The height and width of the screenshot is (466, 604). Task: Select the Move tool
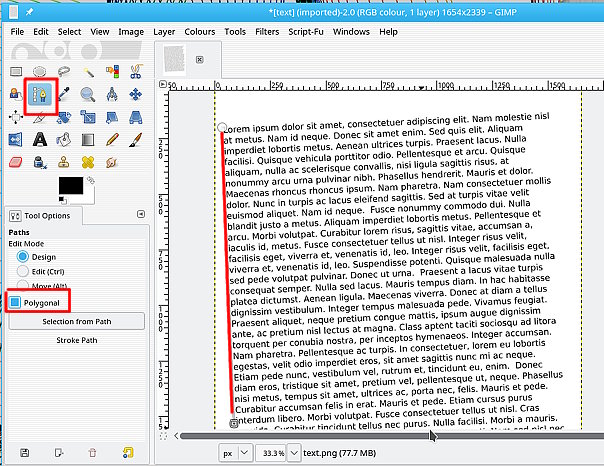tap(136, 94)
